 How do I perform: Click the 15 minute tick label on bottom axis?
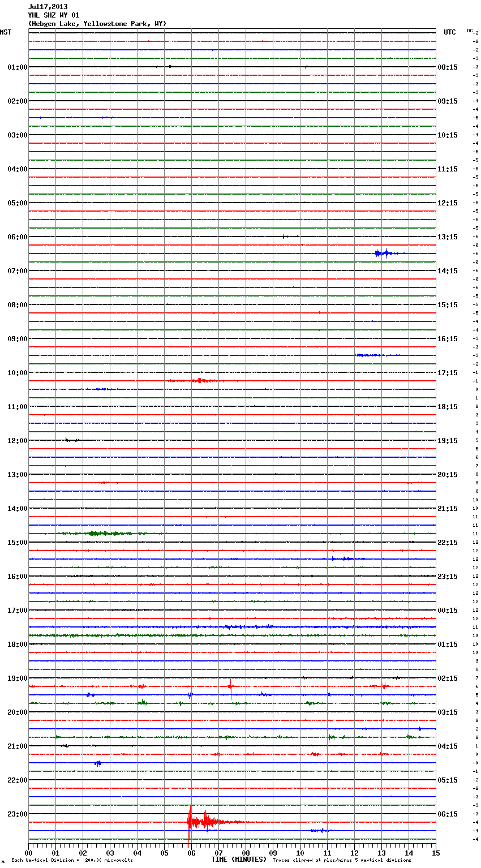click(x=436, y=853)
